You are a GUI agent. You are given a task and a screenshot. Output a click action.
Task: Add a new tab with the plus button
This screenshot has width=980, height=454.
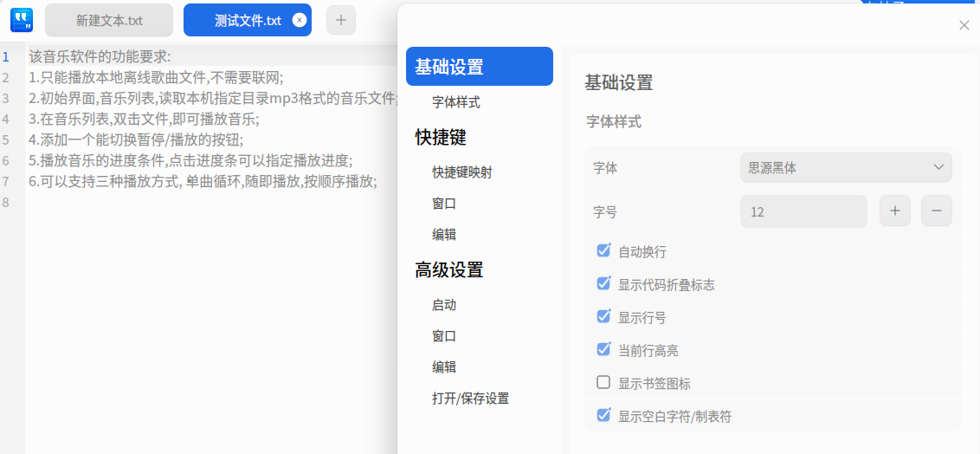point(340,20)
